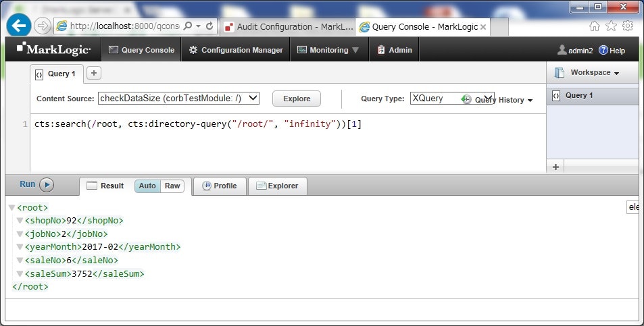Click the saleSum value 3752
The height and width of the screenshot is (326, 644).
tap(82, 273)
